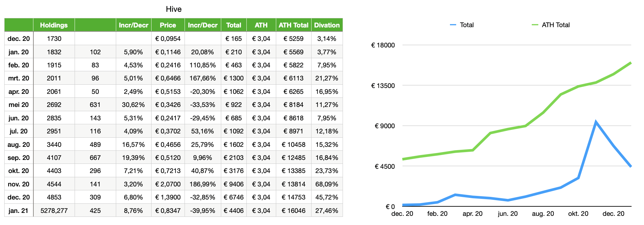Select price cell € 2,0700
644x225 pixels.
point(168,184)
